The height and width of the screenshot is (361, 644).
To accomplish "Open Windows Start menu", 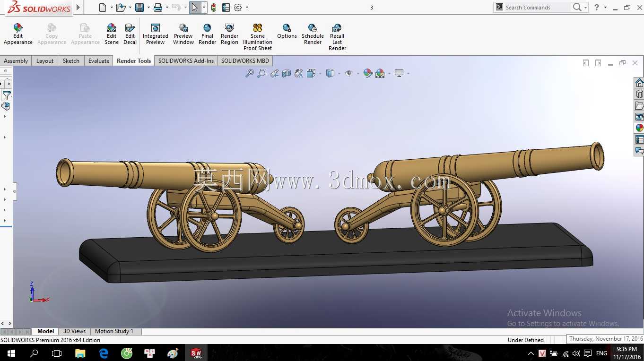I will pos(11,353).
